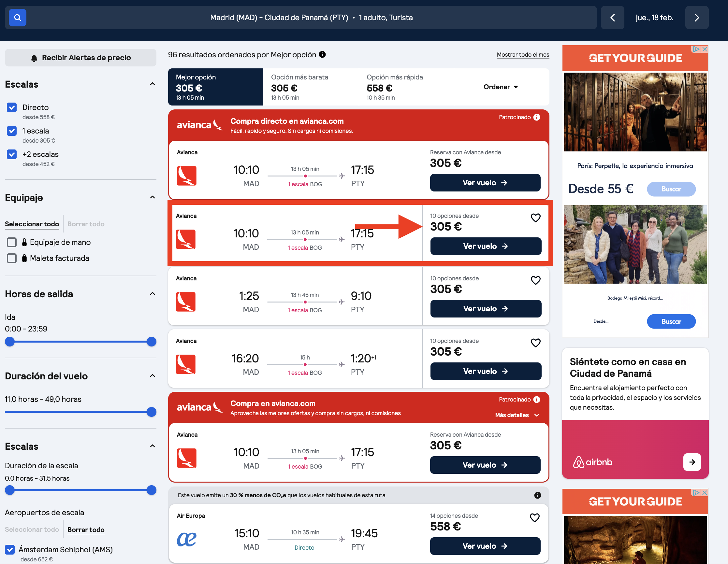This screenshot has width=728, height=564.
Task: Collapse the Horas de salida section
Action: tap(153, 293)
